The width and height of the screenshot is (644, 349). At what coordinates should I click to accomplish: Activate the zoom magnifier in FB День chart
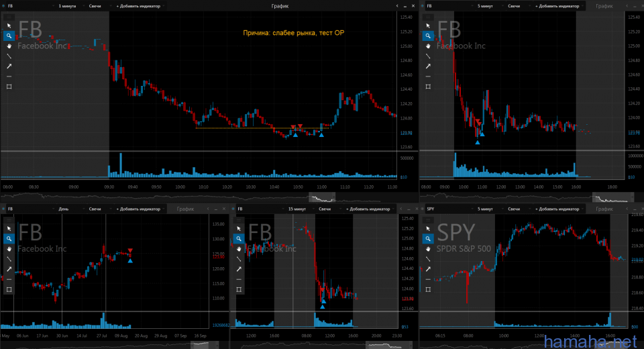[9, 238]
